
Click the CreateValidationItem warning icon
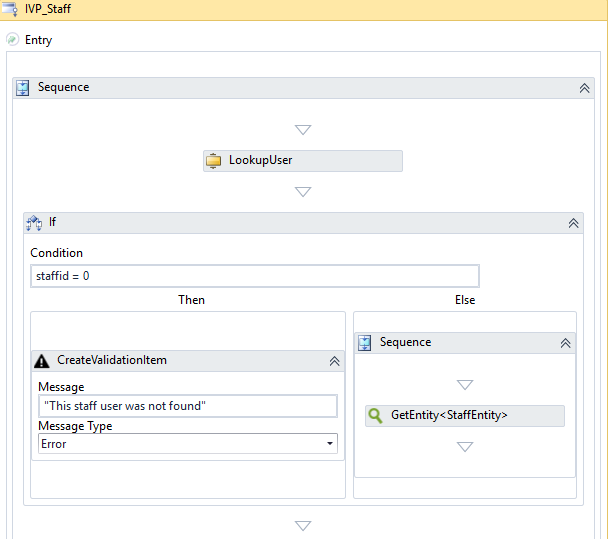pyautogui.click(x=42, y=361)
